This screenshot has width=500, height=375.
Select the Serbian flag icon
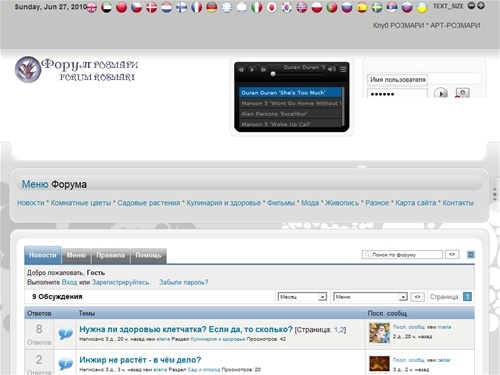392,7
